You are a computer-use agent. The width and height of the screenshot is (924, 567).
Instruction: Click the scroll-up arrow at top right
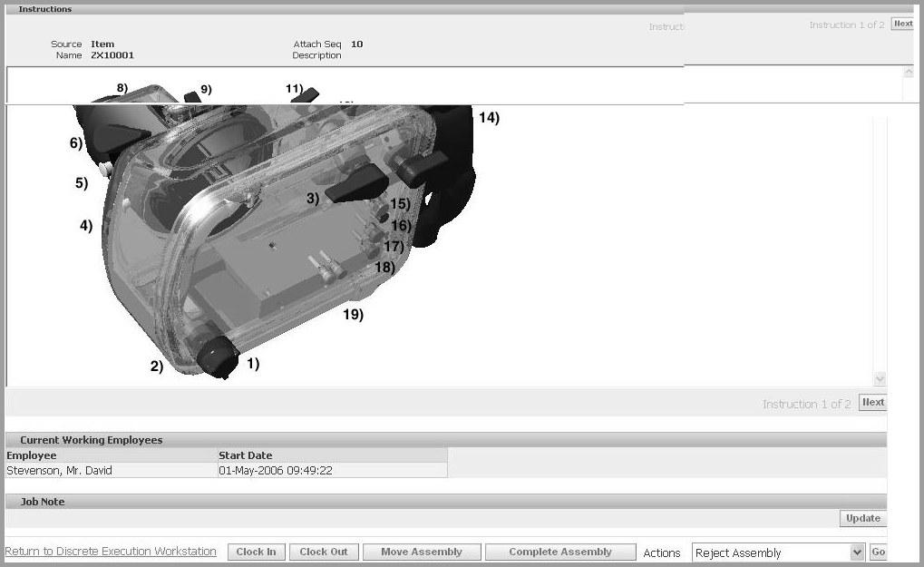pyautogui.click(x=909, y=72)
